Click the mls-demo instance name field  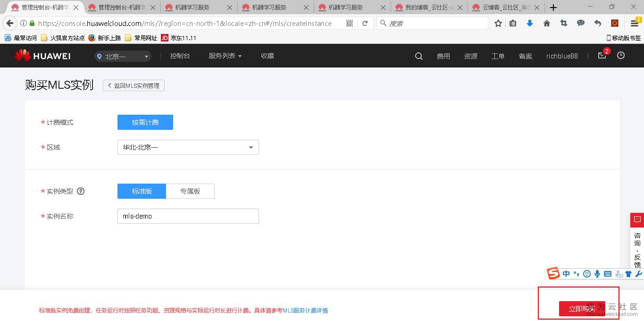(x=188, y=216)
